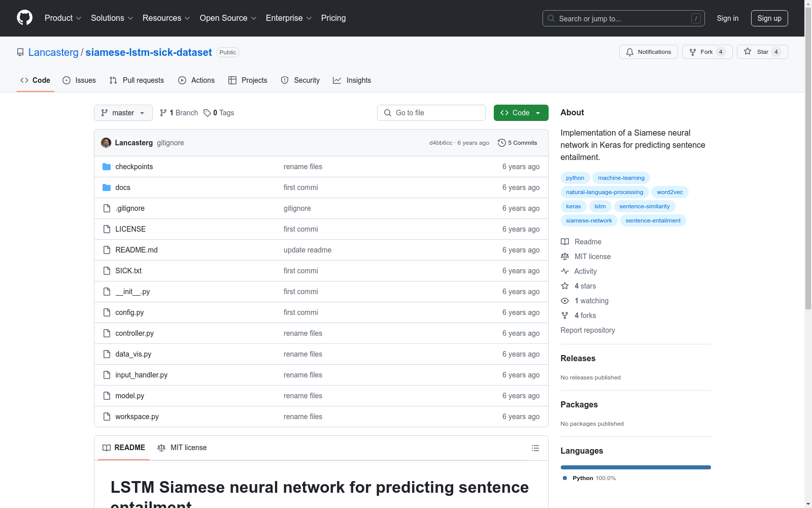812x508 pixels.
Task: Click the Python 100.0% language entry
Action: click(x=589, y=478)
